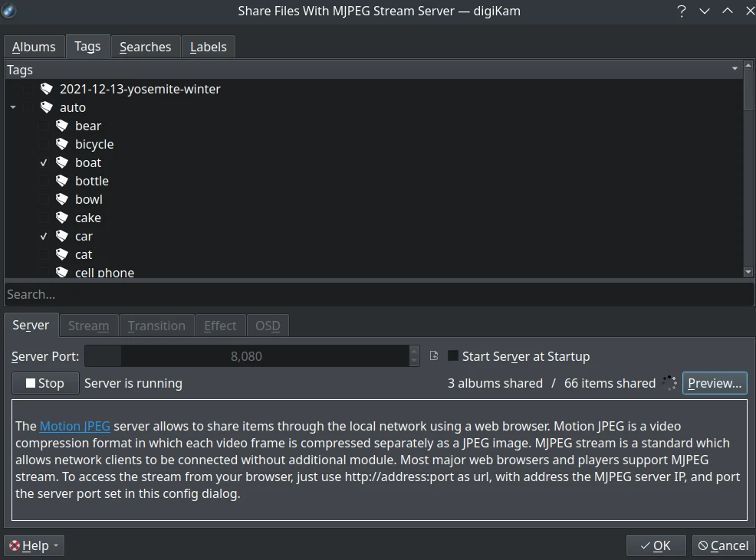Click the reset icon beside the Server Port field
The height and width of the screenshot is (560, 756).
(x=434, y=355)
